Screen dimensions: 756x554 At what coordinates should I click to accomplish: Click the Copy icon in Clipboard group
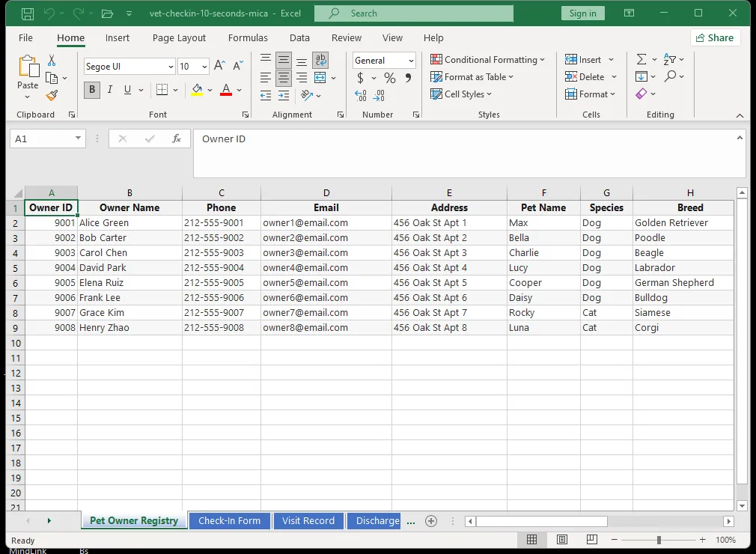coord(52,78)
